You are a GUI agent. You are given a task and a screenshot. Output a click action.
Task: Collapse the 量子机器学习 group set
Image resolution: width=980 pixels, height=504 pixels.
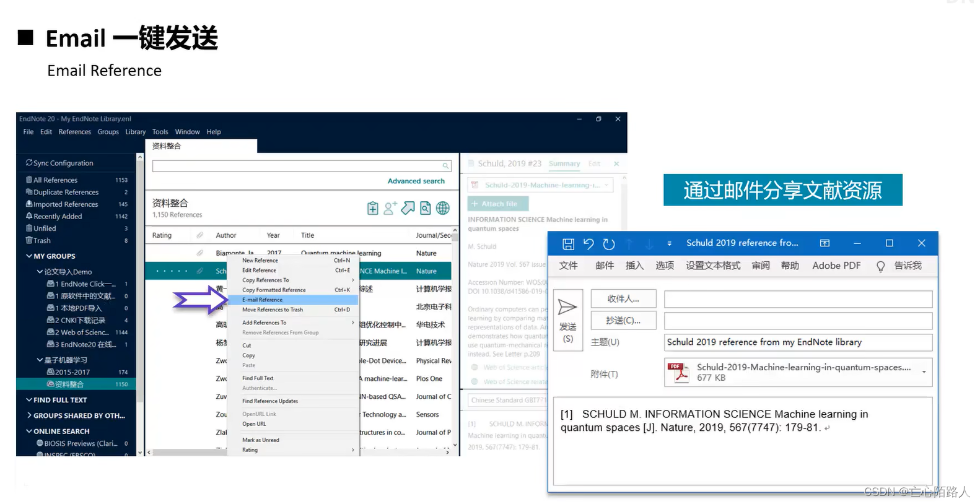[x=40, y=360]
